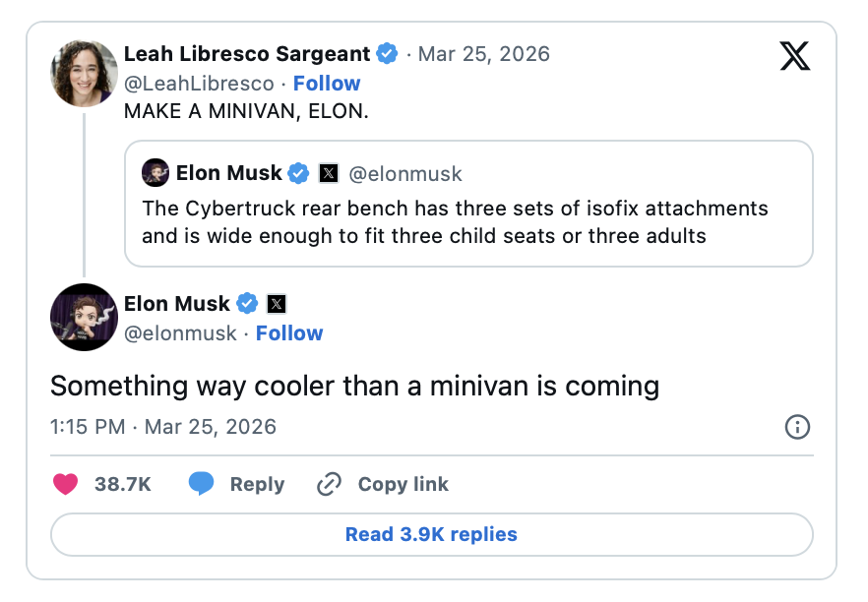Click the small Elon avatar in the quoted tweet
Viewport: 868px width, 602px height.
pyautogui.click(x=155, y=174)
